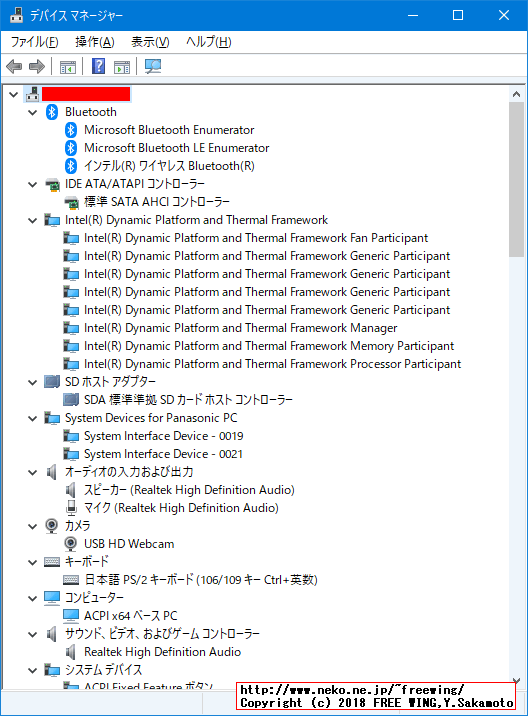This screenshot has width=528, height=716.
Task: Click the keyboard category icon
Action: [52, 562]
